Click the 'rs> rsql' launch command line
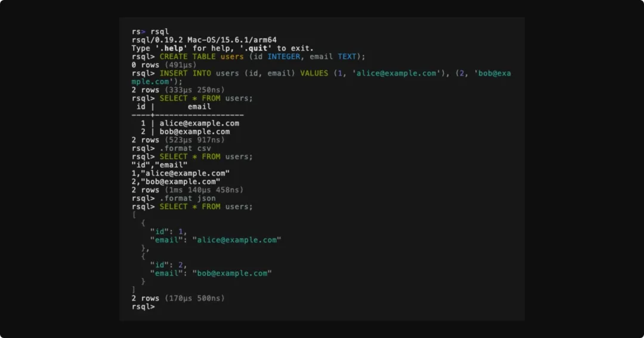The width and height of the screenshot is (644, 338). tap(150, 32)
